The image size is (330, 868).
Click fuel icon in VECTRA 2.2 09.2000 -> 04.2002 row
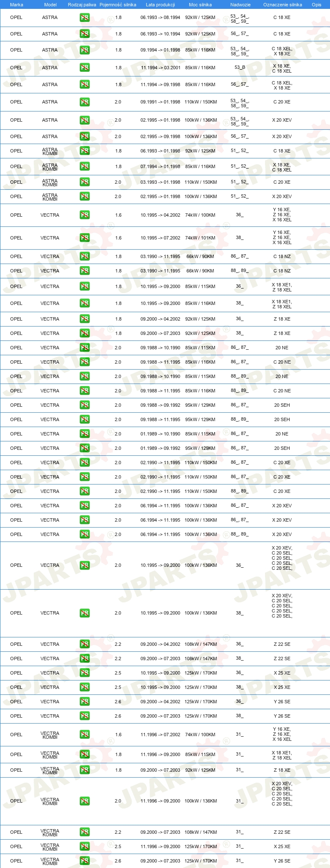tap(84, 644)
